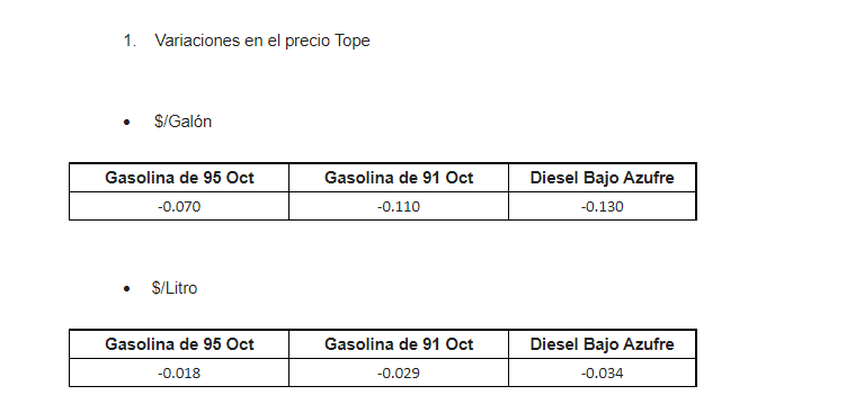Click the list number "1." before Variaciones
The image size is (855, 413).
(129, 41)
